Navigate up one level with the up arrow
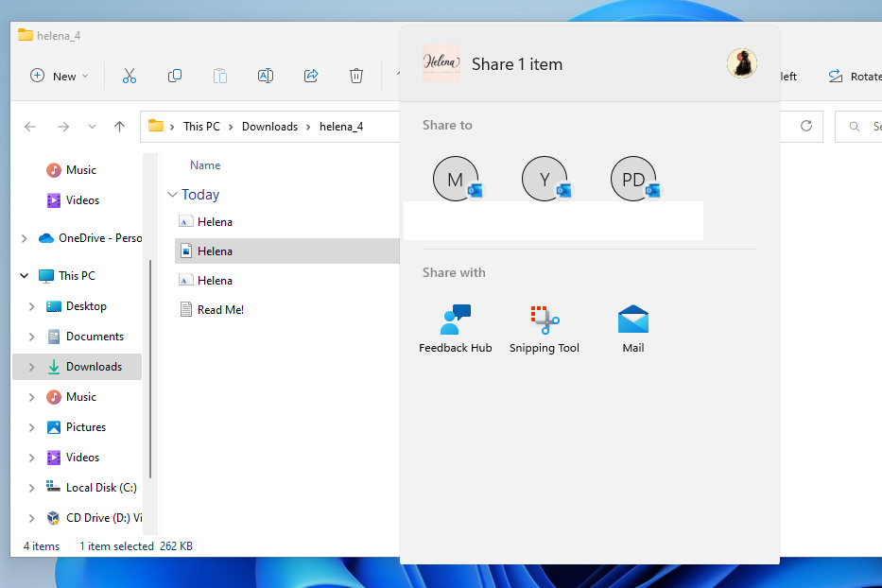 117,126
